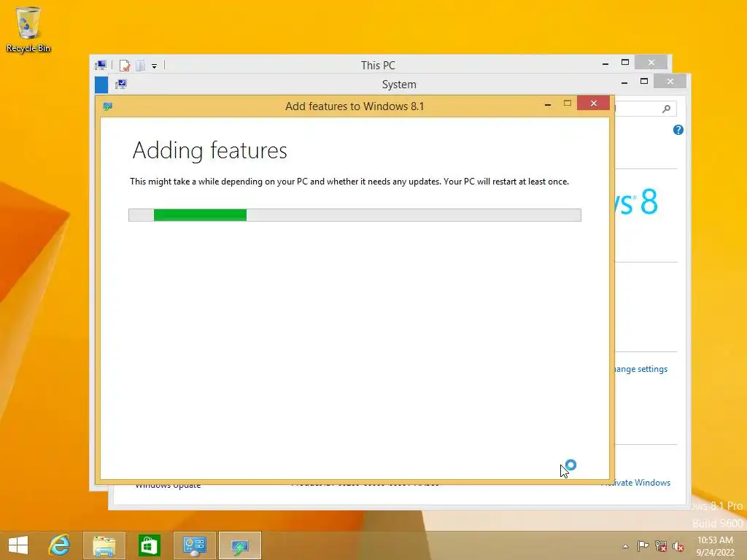The height and width of the screenshot is (560, 747).
Task: Launch Internet Explorer from the taskbar
Action: pyautogui.click(x=60, y=545)
